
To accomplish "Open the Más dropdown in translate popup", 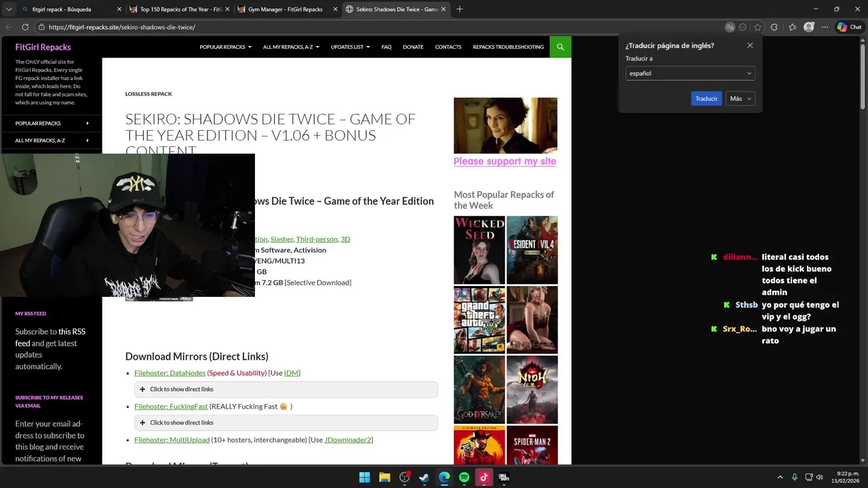I will 740,98.
